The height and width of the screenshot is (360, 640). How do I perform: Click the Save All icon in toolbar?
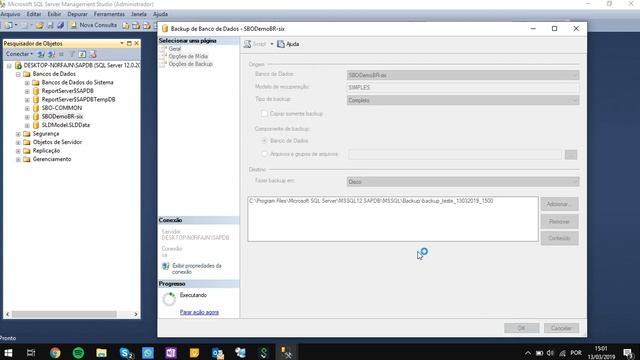(x=60, y=25)
